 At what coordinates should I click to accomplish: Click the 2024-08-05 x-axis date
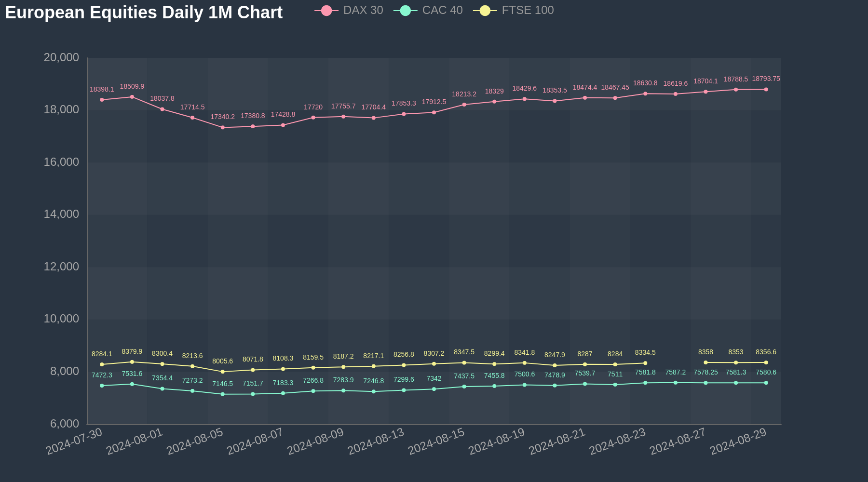point(195,441)
